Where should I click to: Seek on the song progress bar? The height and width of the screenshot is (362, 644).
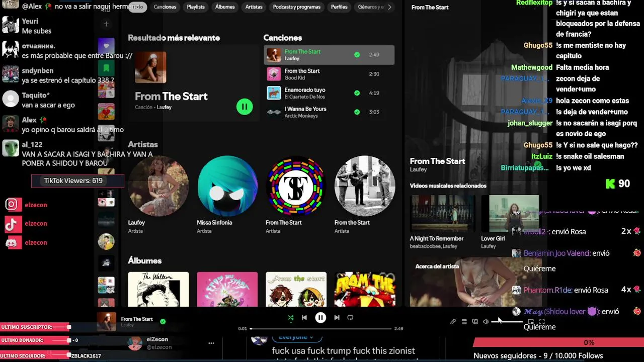[320, 329]
